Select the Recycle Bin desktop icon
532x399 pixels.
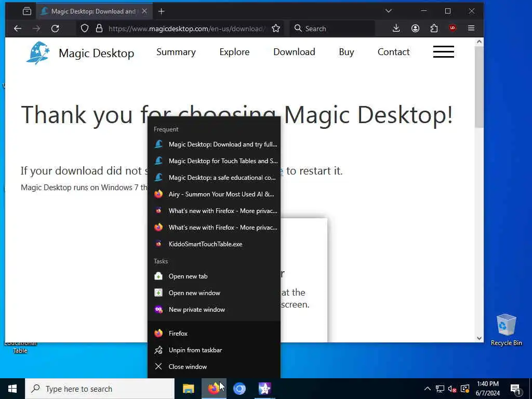pos(506,330)
